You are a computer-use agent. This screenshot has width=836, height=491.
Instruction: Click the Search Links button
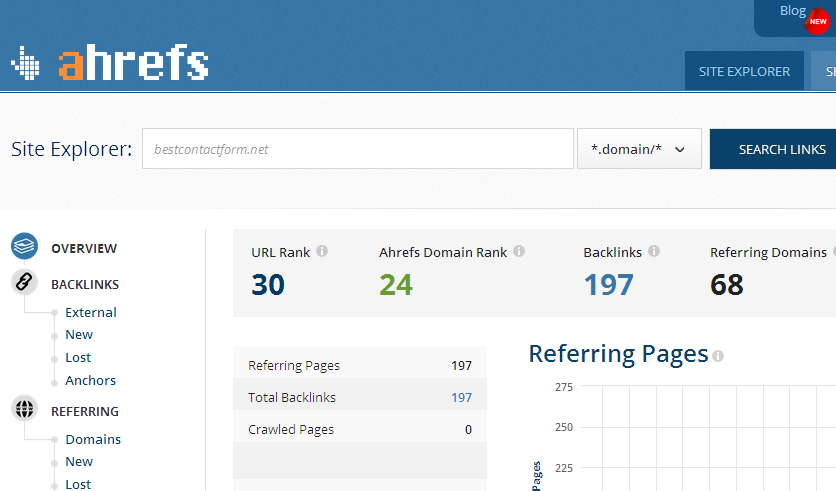(773, 149)
